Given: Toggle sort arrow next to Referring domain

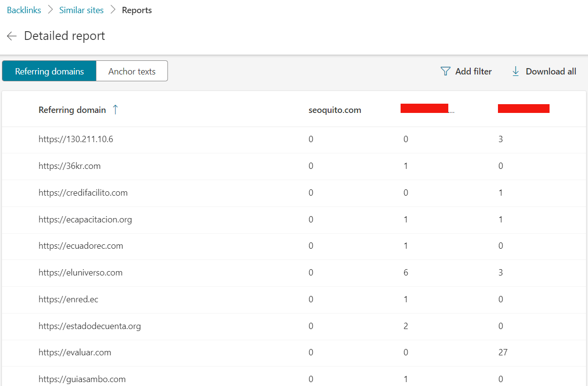Looking at the screenshot, I should [115, 110].
